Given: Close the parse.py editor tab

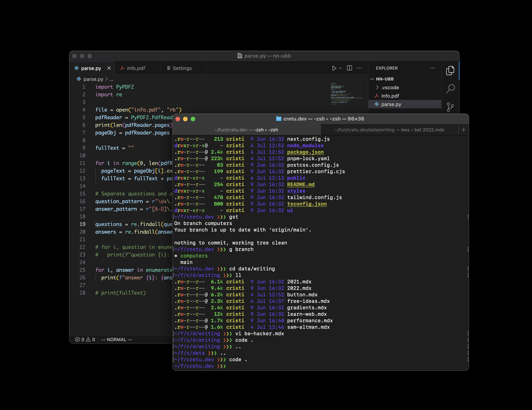Looking at the screenshot, I should [109, 68].
